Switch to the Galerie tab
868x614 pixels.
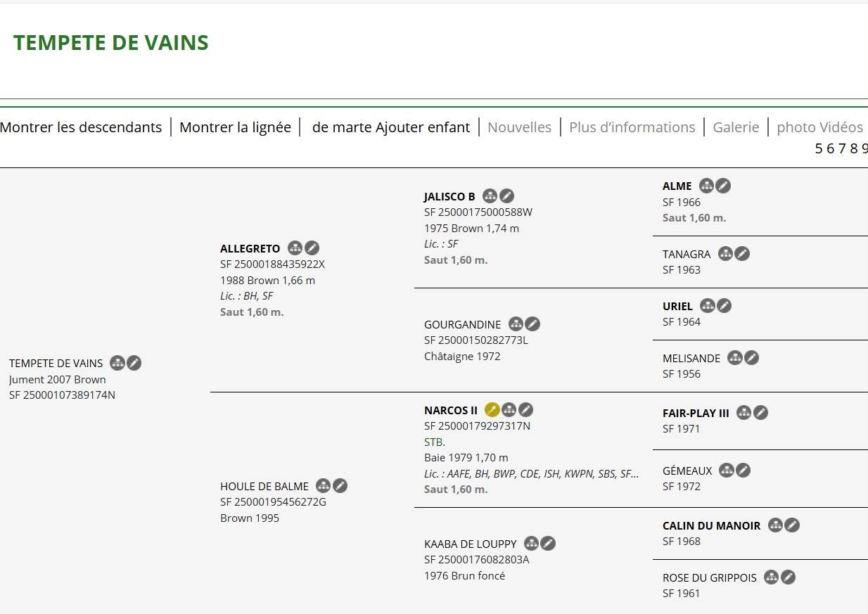tap(736, 127)
